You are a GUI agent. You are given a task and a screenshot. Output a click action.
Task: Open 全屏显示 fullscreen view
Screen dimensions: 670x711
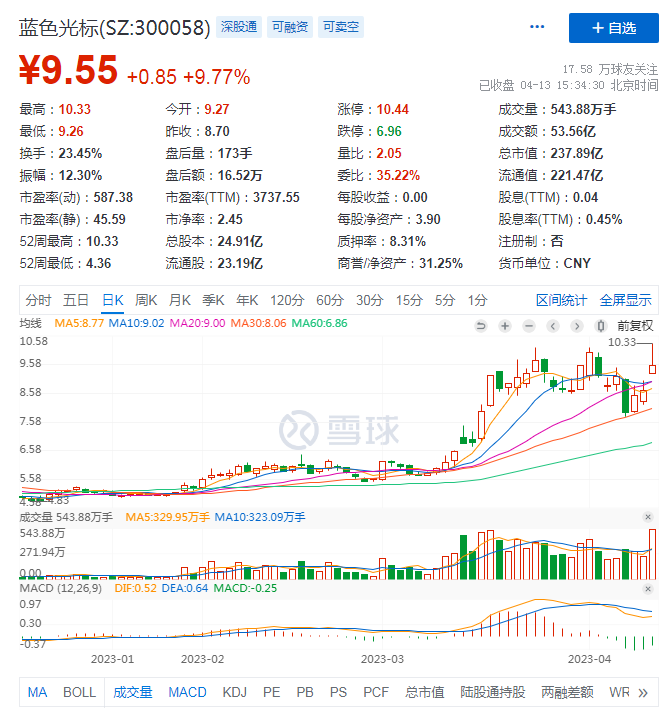click(x=625, y=300)
